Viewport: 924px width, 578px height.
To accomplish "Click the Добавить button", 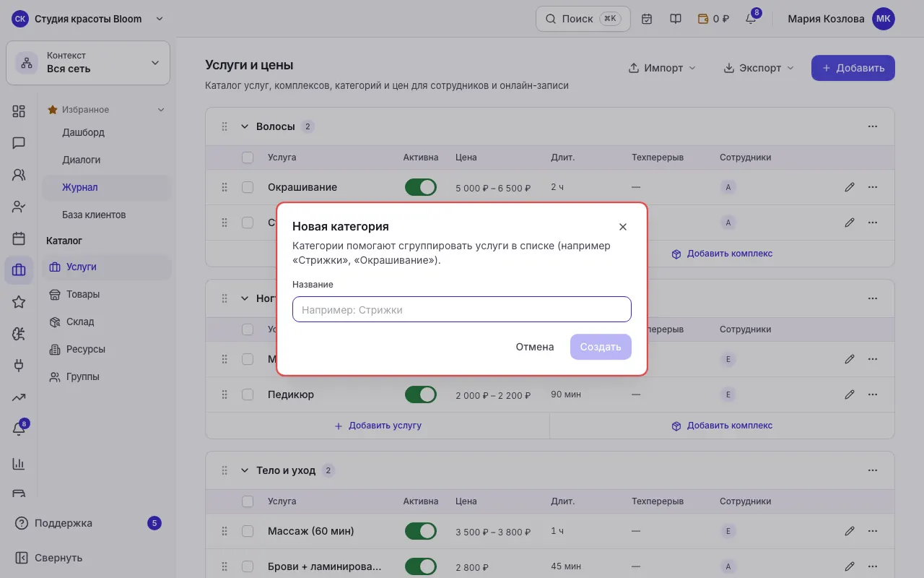I will [853, 68].
